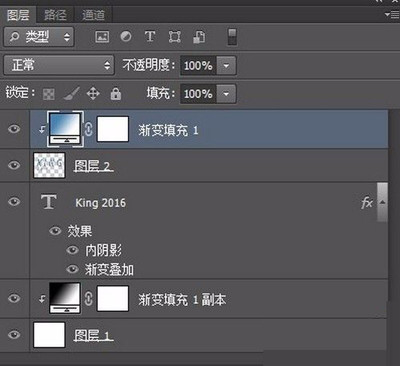Image resolution: width=400 pixels, height=366 pixels.
Task: Lock layer position move icon
Action: click(x=93, y=94)
